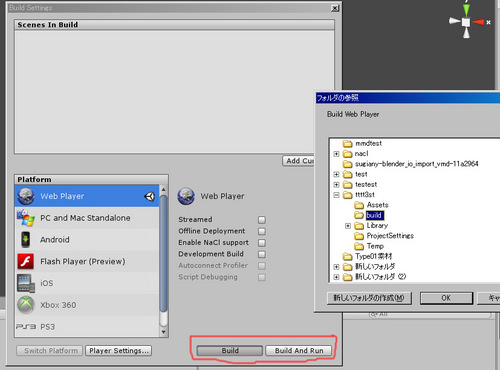
Task: Click the Temp folder icon
Action: click(x=359, y=246)
